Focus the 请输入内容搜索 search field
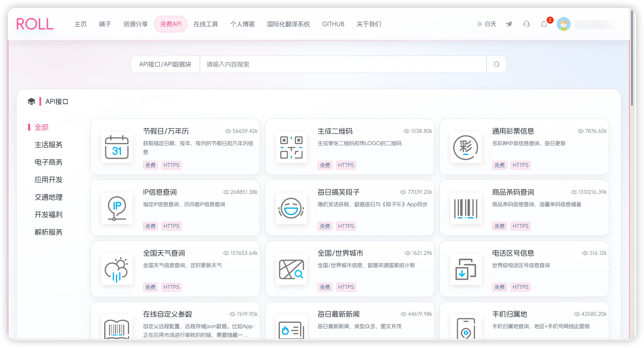644x348 pixels. tap(343, 64)
